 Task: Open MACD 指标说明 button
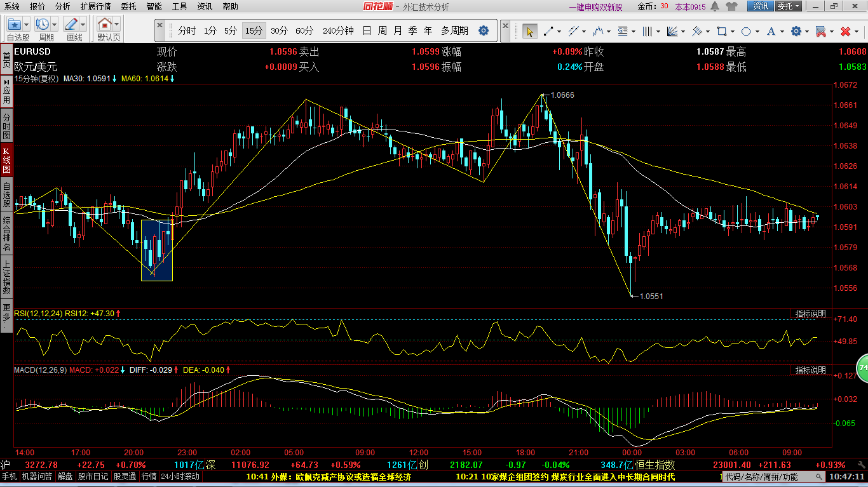pos(811,370)
